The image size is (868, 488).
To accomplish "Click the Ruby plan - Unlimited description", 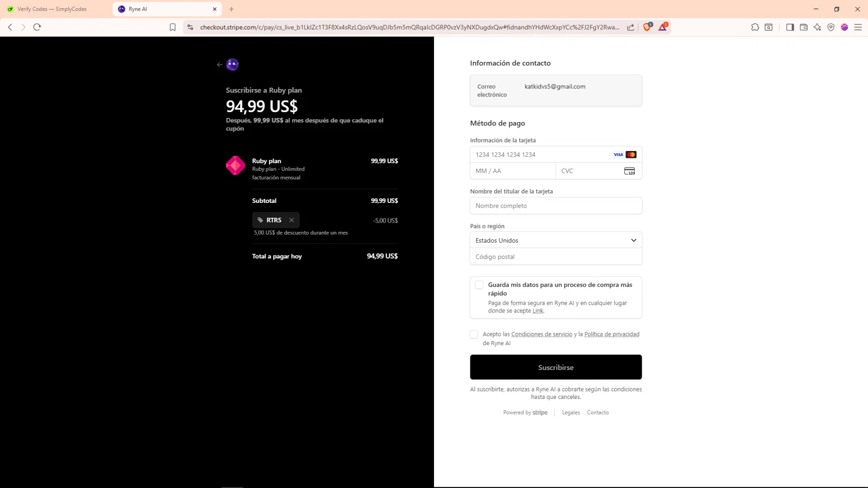I will tap(278, 169).
